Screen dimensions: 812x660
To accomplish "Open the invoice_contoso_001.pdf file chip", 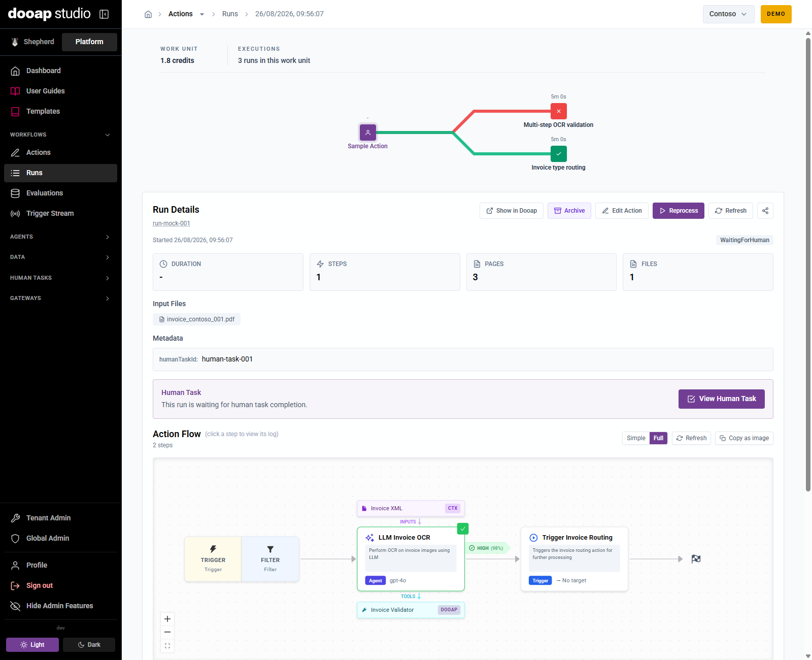I will click(197, 319).
